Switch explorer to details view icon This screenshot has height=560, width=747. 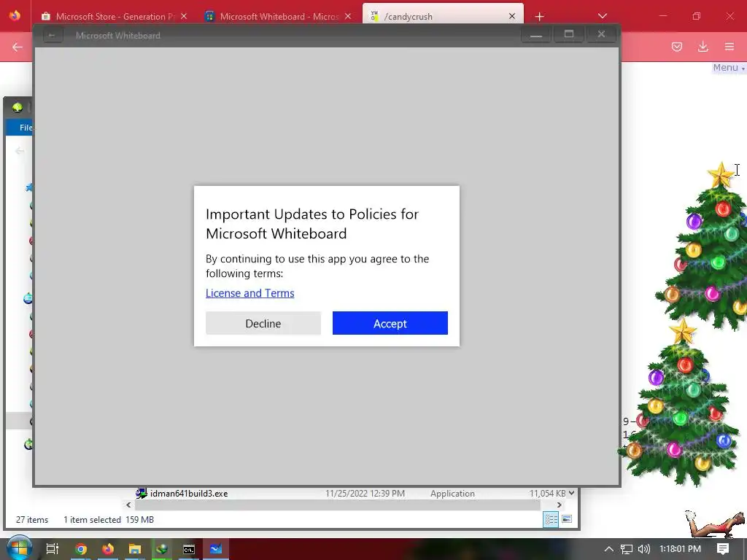click(551, 519)
